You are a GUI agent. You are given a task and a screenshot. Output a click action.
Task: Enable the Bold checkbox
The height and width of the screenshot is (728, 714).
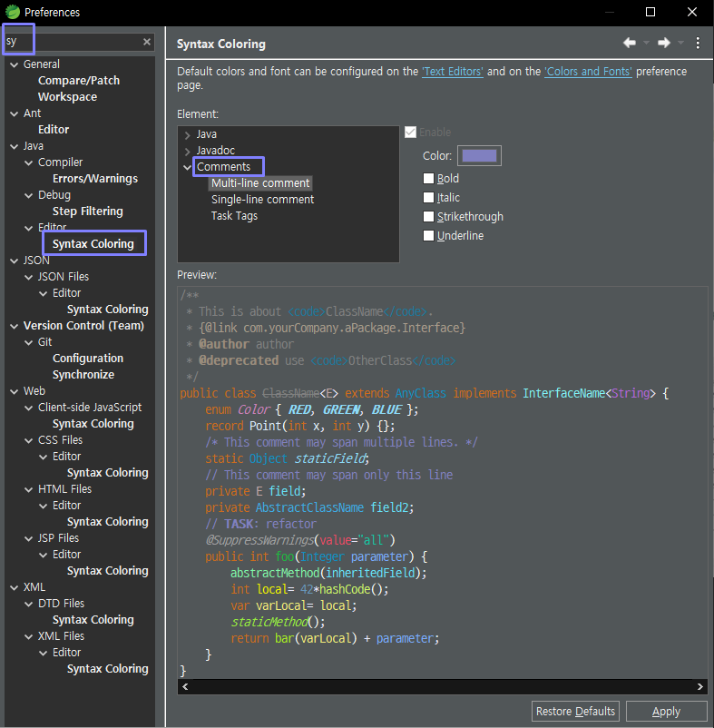click(428, 178)
